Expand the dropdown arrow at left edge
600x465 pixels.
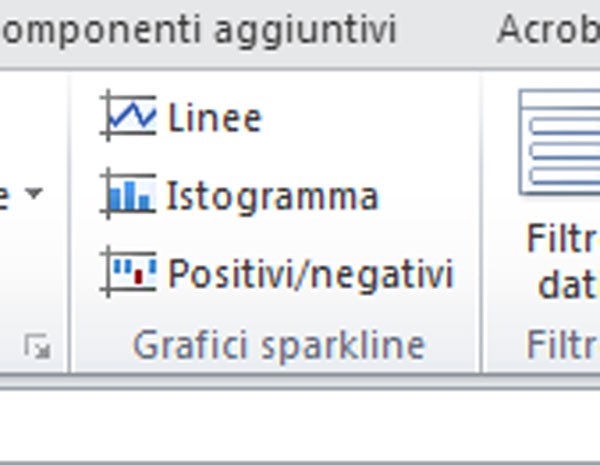[x=33, y=193]
